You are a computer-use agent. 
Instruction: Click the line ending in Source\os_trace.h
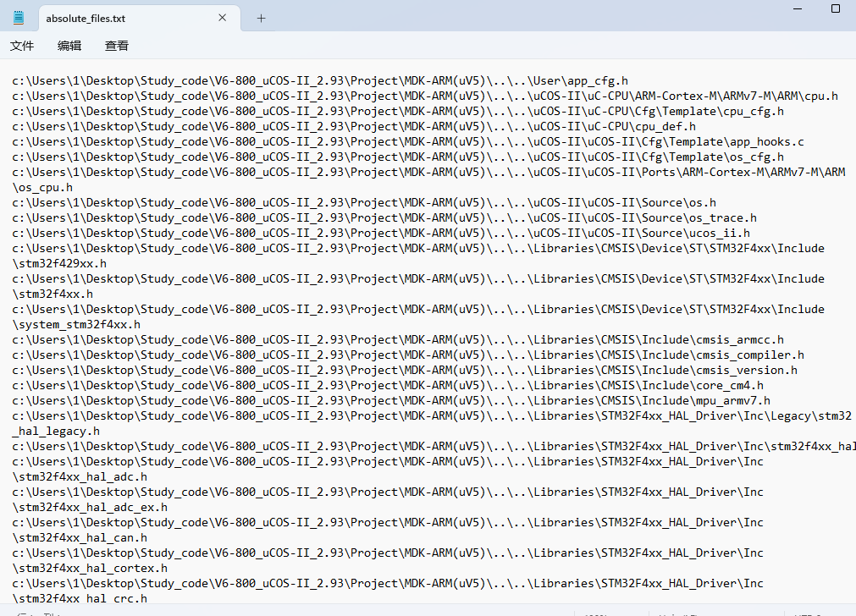[384, 218]
